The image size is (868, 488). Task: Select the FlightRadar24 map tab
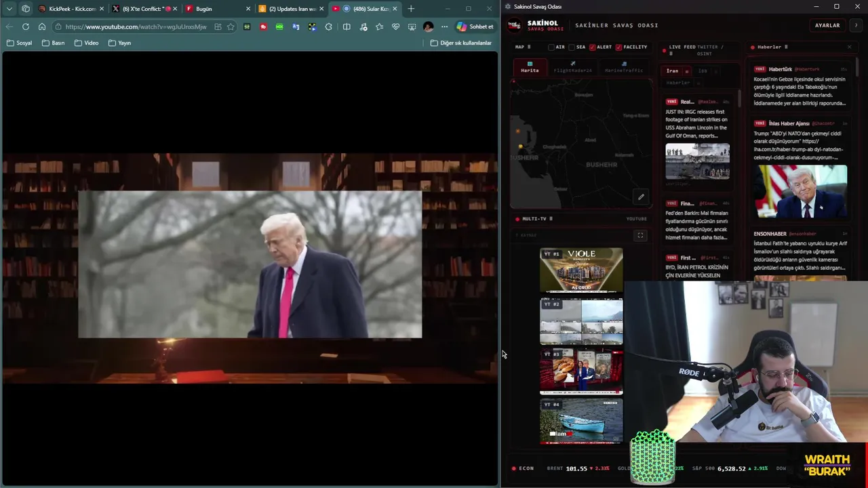click(573, 67)
